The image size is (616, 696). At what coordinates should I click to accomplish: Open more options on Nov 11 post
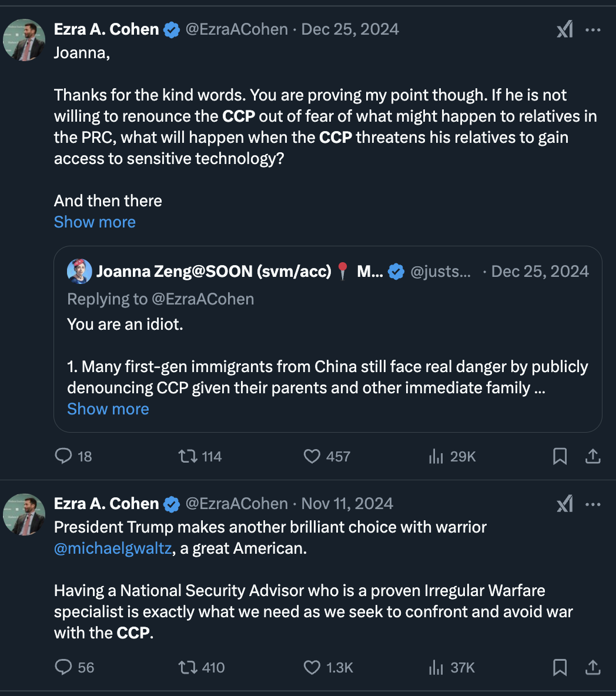click(x=593, y=504)
